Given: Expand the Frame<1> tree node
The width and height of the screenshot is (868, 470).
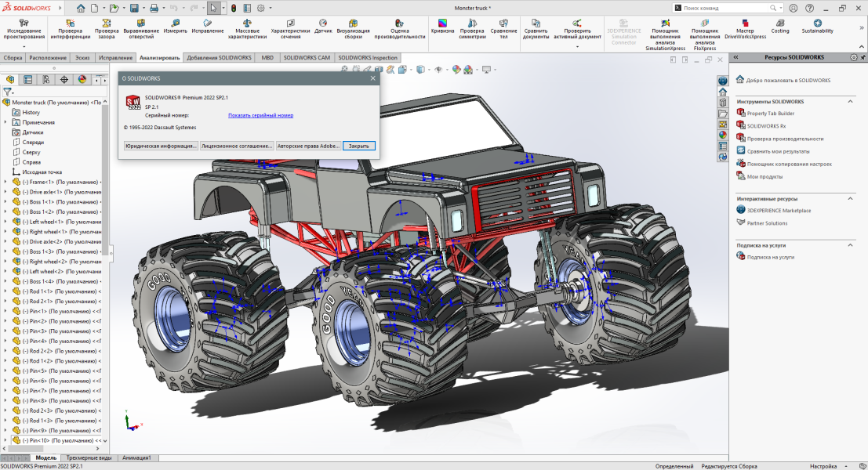Looking at the screenshot, I should 5,182.
